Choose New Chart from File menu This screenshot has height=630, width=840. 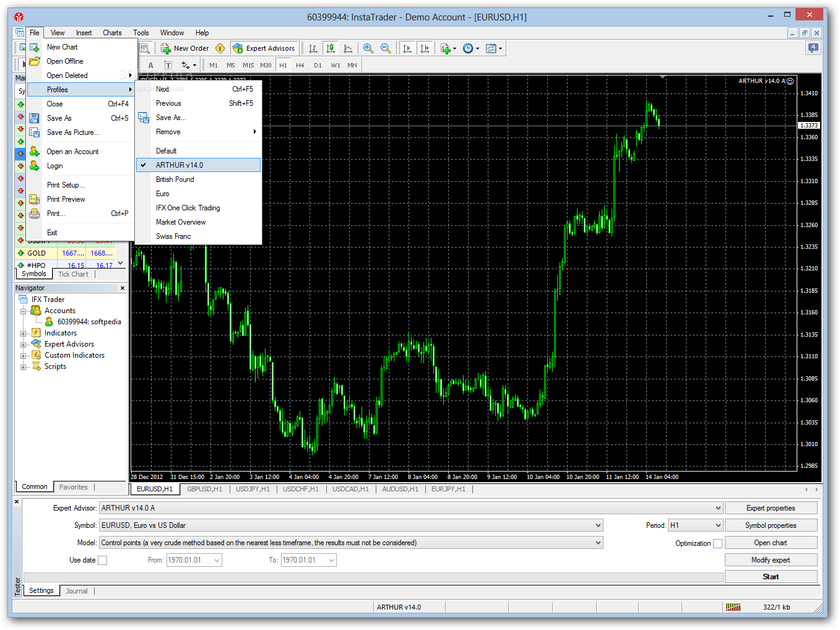click(82, 47)
